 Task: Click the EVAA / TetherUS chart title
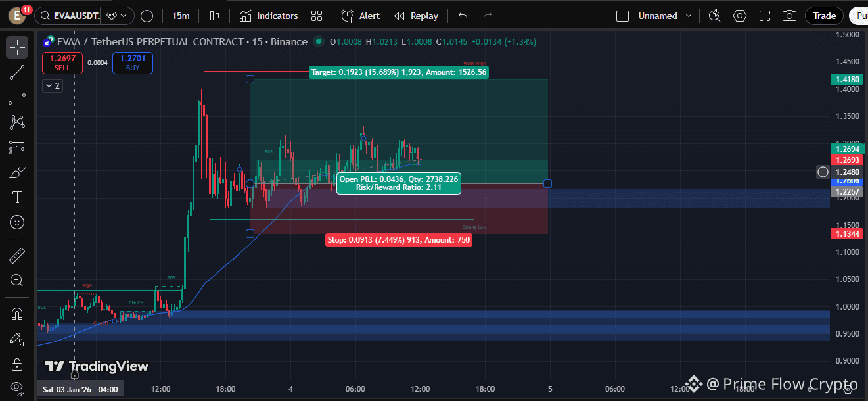[182, 41]
